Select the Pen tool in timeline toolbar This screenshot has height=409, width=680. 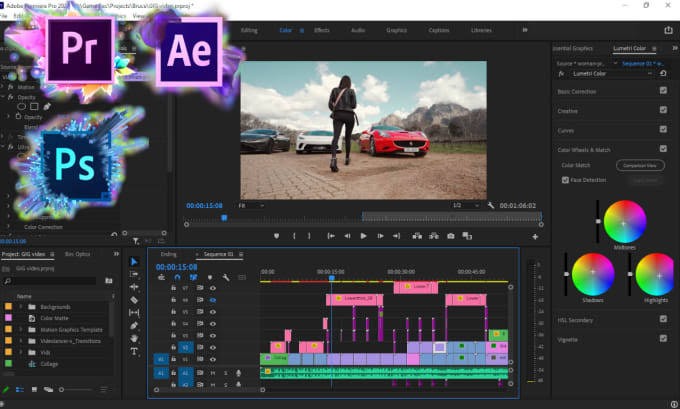tap(134, 325)
